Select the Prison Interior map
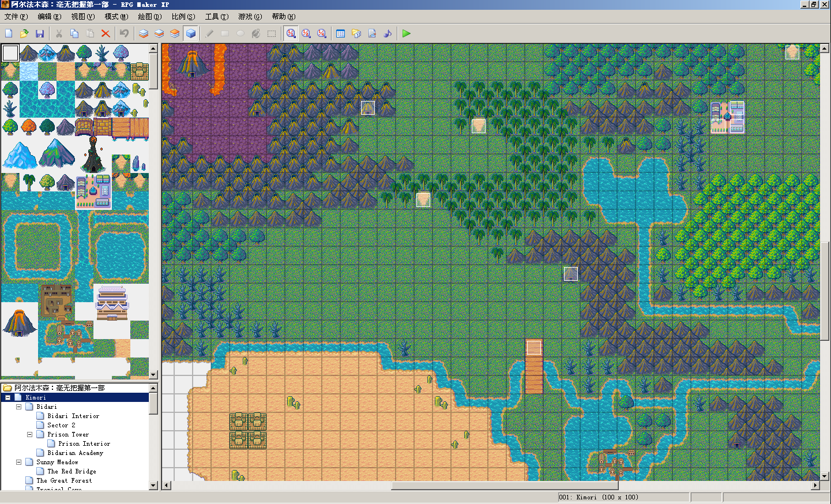This screenshot has width=831, height=504. (84, 443)
